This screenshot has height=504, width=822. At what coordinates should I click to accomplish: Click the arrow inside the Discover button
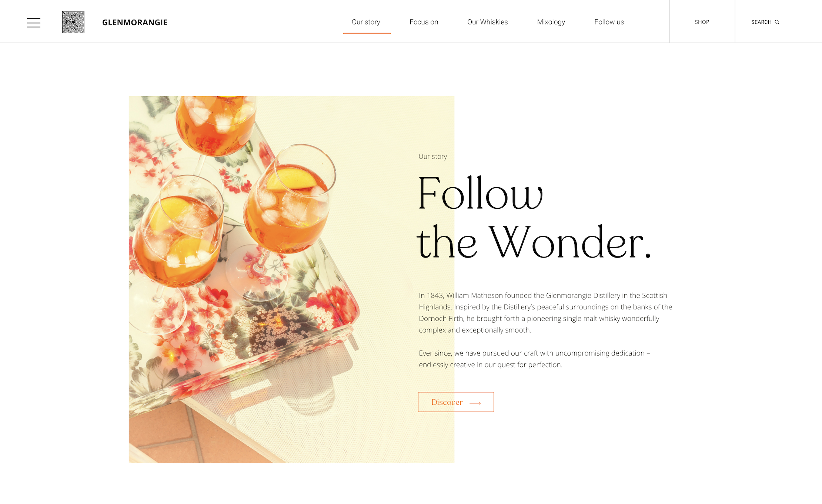coord(475,403)
